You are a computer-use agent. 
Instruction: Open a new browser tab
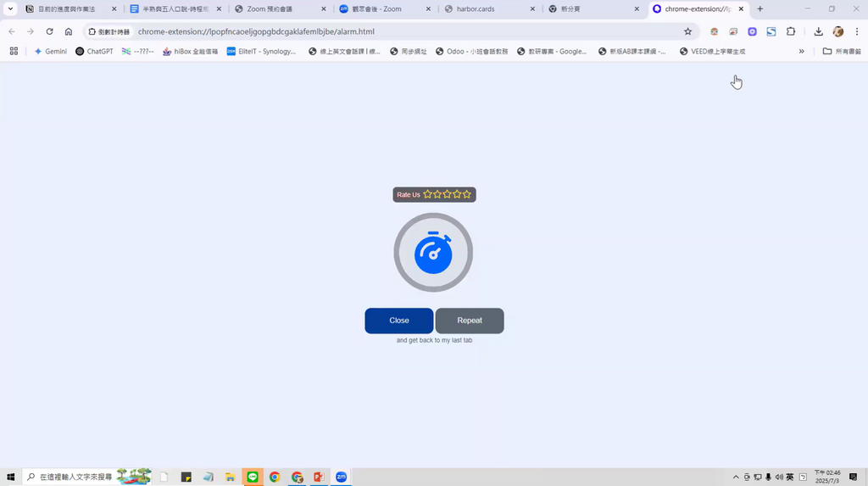click(x=759, y=8)
